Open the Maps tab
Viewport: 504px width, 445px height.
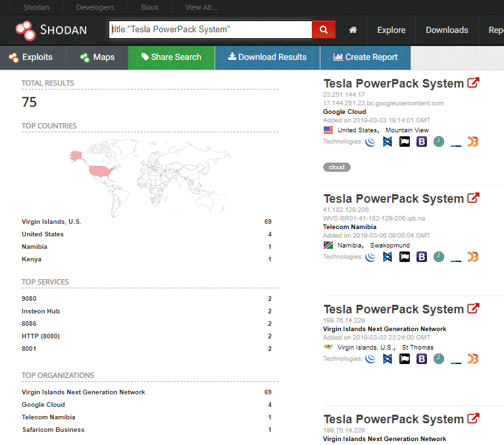[x=97, y=57]
